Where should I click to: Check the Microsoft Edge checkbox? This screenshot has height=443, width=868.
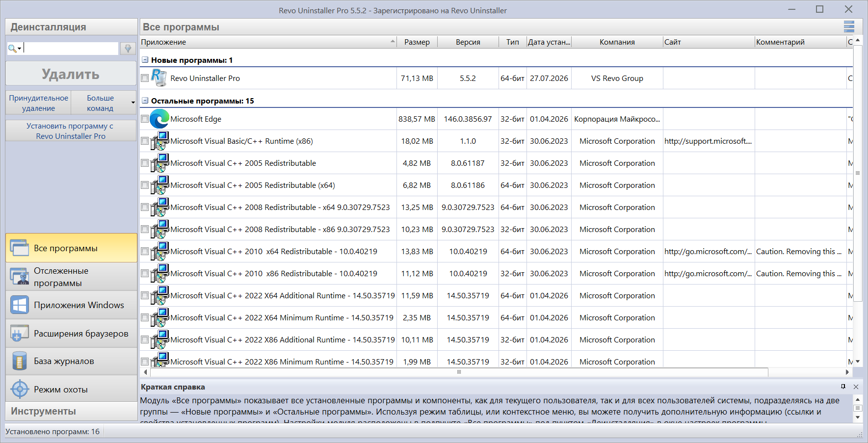point(145,119)
